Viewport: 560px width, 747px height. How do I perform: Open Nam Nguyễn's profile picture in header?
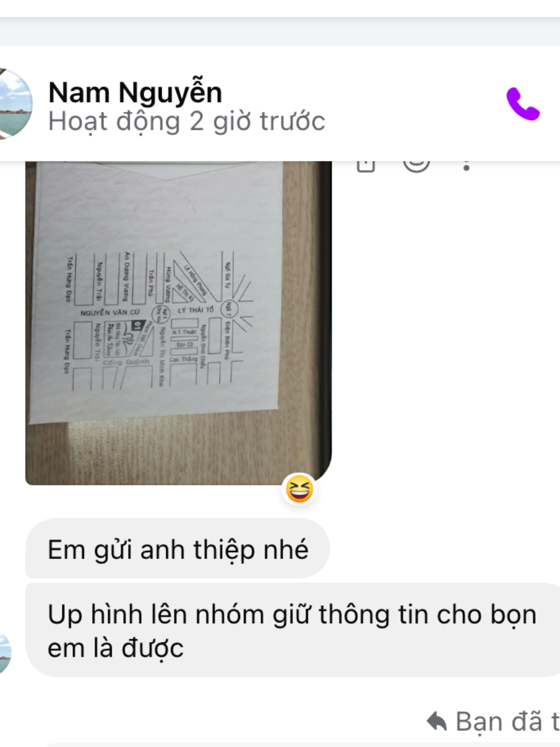tap(14, 103)
